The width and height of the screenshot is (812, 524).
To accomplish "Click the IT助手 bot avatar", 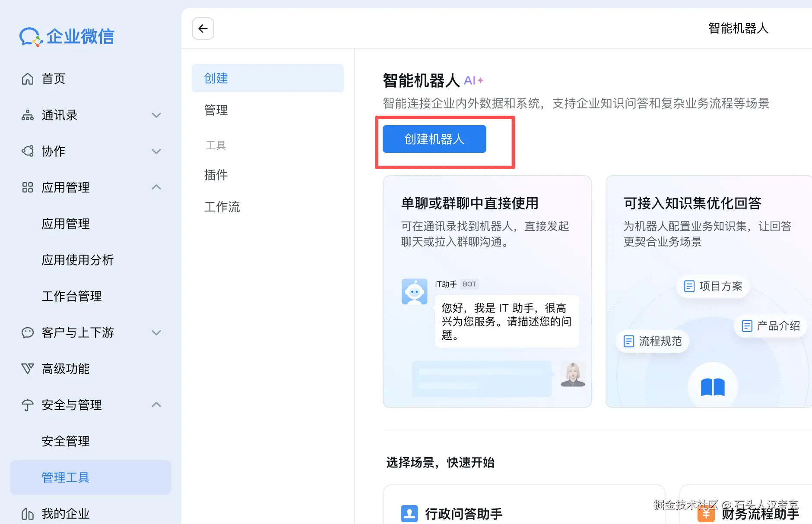I will pos(415,292).
